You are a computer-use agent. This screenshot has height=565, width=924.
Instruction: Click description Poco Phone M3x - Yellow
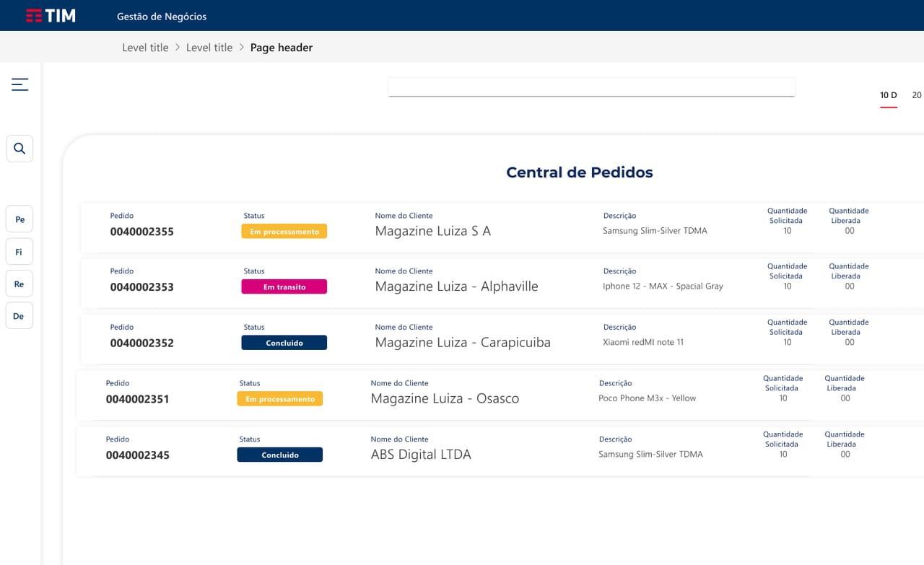pyautogui.click(x=648, y=398)
